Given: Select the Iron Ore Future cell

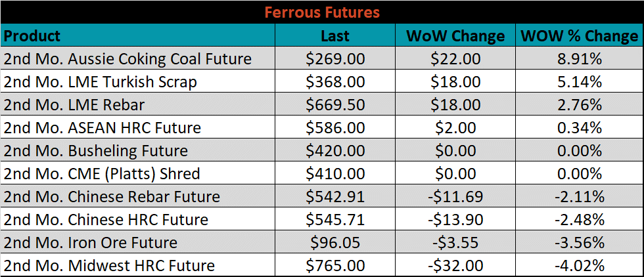Looking at the screenshot, I should point(138,242).
